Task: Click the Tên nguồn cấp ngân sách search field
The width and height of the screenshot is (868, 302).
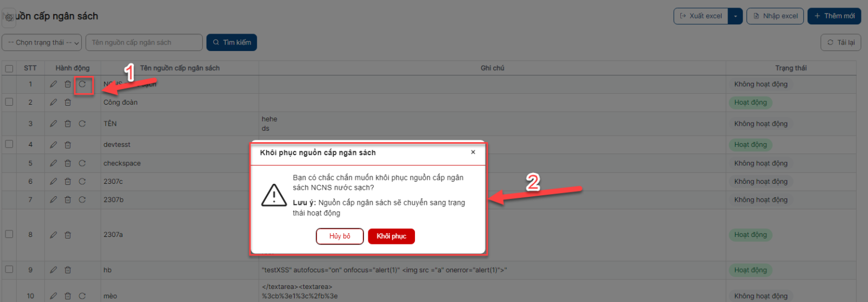Action: (144, 42)
